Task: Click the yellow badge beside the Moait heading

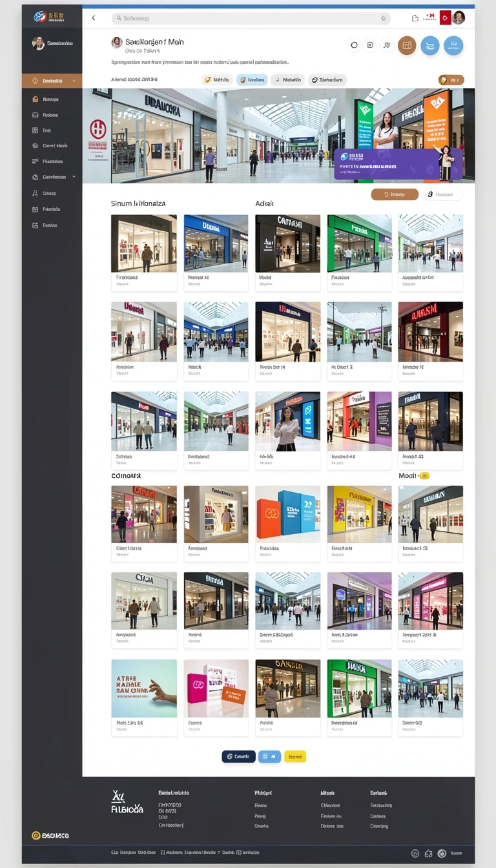Action: (x=424, y=476)
